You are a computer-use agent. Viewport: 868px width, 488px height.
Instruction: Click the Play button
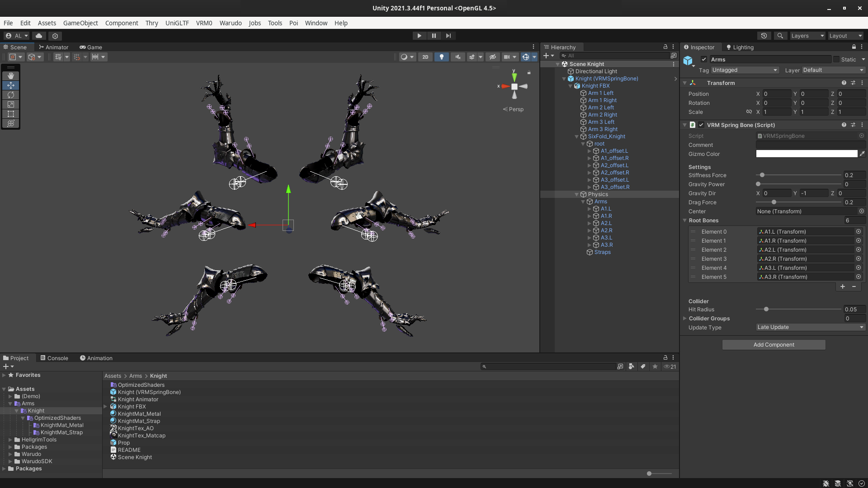(x=419, y=36)
